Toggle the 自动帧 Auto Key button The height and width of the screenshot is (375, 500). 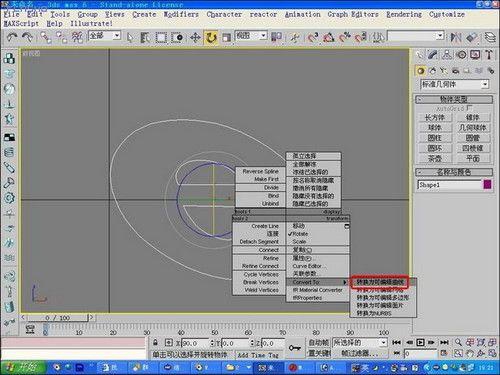[319, 342]
